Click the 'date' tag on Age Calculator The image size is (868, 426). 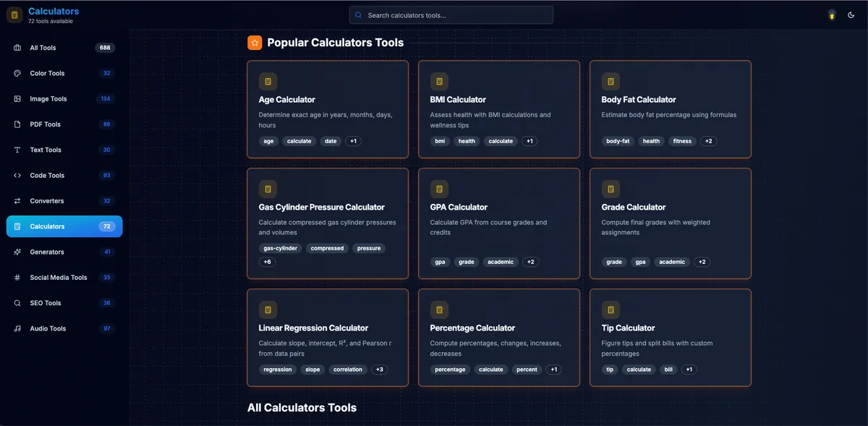pos(331,141)
